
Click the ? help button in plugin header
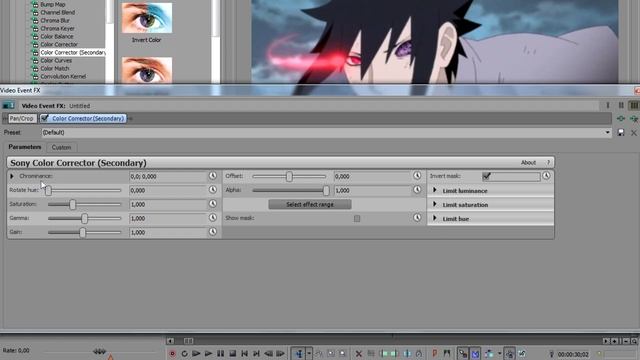coord(548,162)
